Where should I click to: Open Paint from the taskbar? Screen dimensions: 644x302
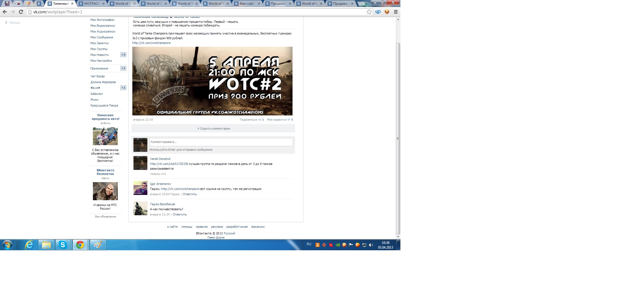tap(98, 245)
